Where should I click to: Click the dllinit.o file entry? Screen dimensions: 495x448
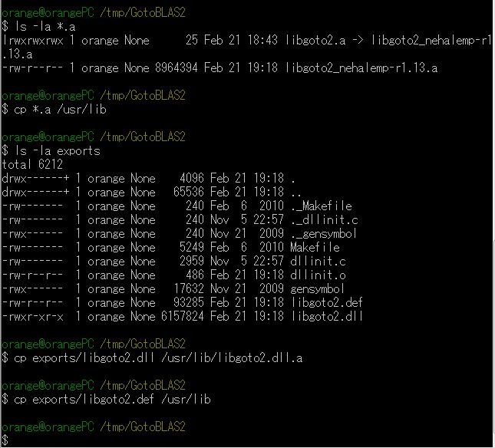pyautogui.click(x=318, y=275)
